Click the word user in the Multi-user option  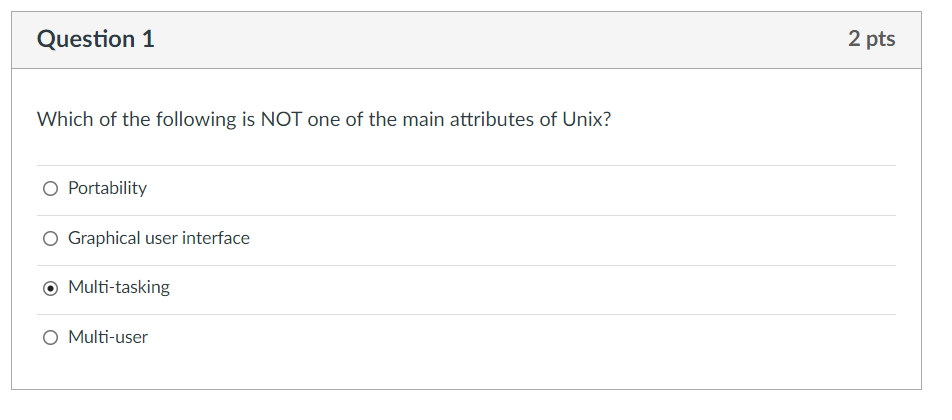(130, 338)
